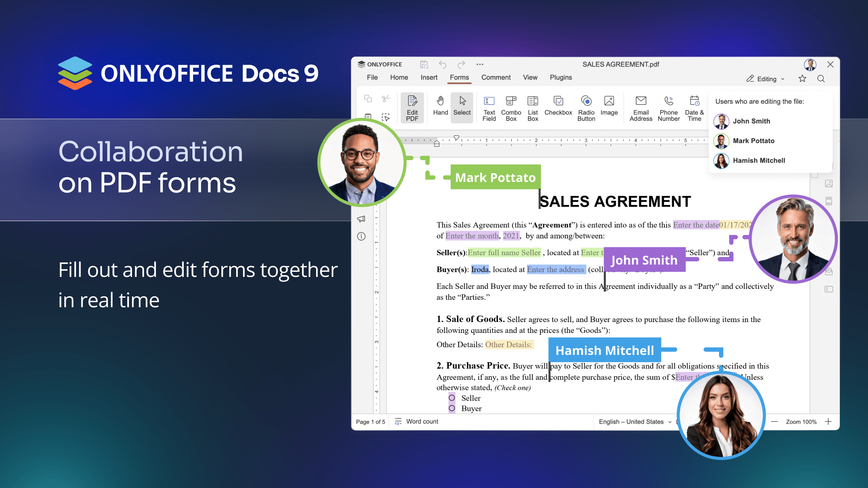This screenshot has width=868, height=488.
Task: Click the Edit PDF tool
Action: pos(412,108)
